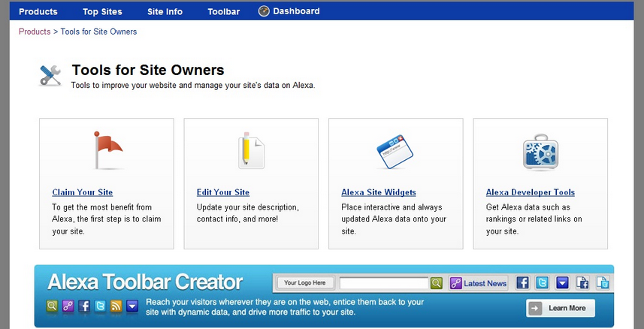This screenshot has width=644, height=329.
Task: Click the gear toolbox Developer Tools icon
Action: [540, 152]
